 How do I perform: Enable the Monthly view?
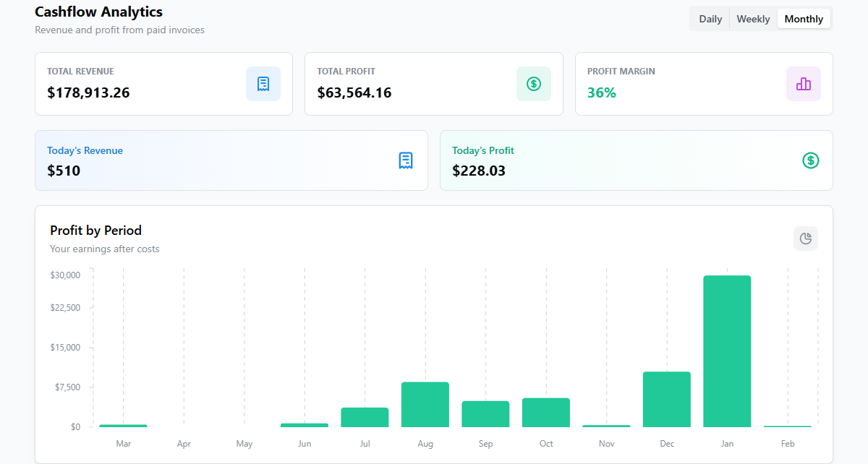click(803, 18)
